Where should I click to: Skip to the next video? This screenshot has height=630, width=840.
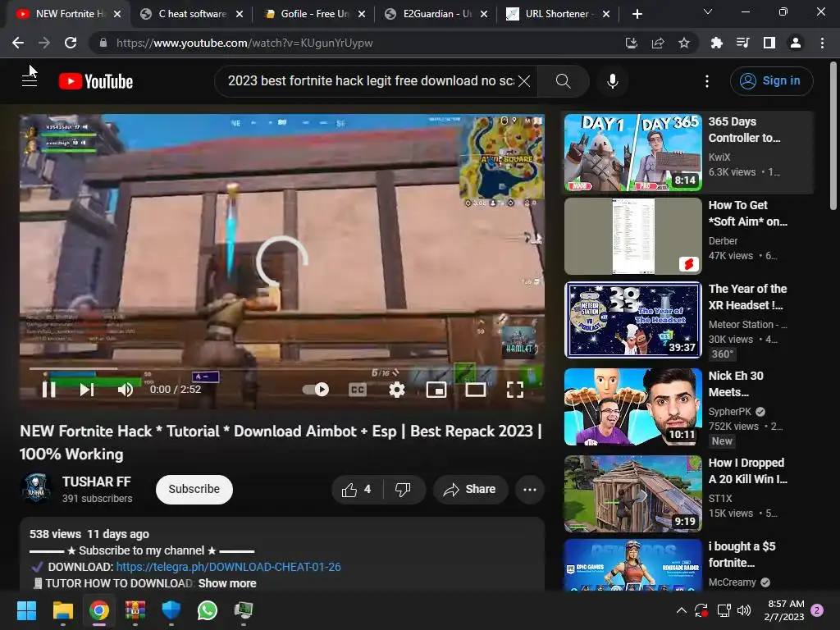pyautogui.click(x=87, y=390)
